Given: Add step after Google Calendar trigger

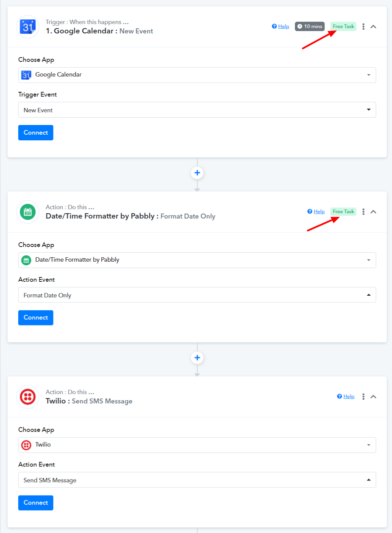Looking at the screenshot, I should click(197, 173).
